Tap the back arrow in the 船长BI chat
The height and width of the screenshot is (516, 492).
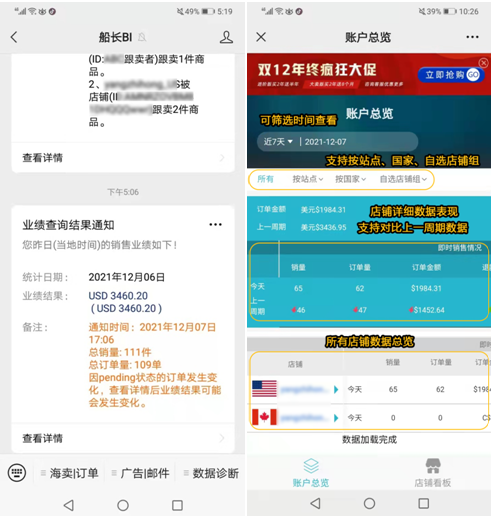[x=14, y=37]
